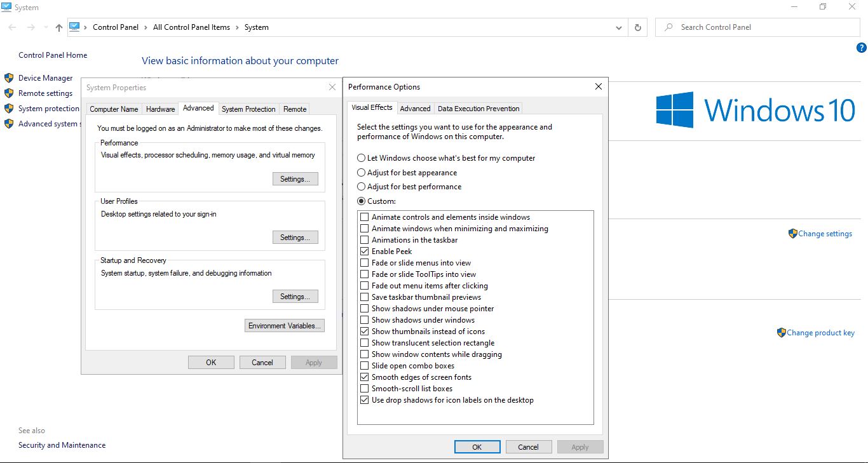Uncheck Enable Peek
Image resolution: width=868 pixels, height=463 pixels.
365,252
